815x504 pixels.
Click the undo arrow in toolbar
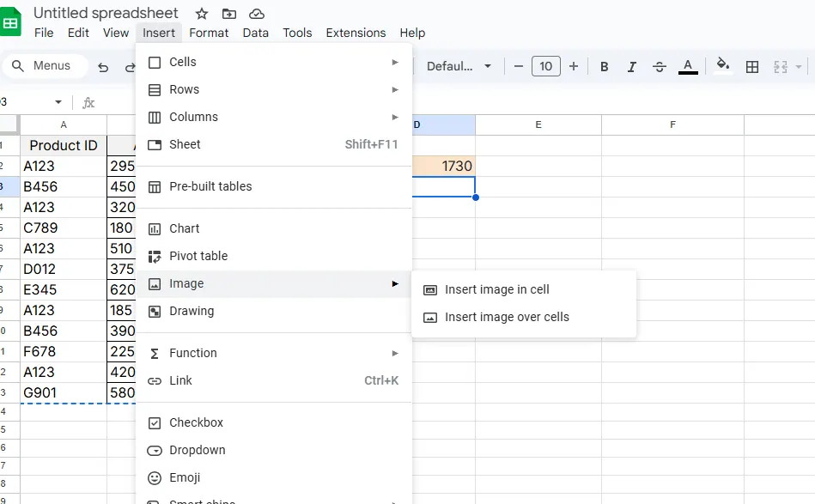pyautogui.click(x=104, y=67)
